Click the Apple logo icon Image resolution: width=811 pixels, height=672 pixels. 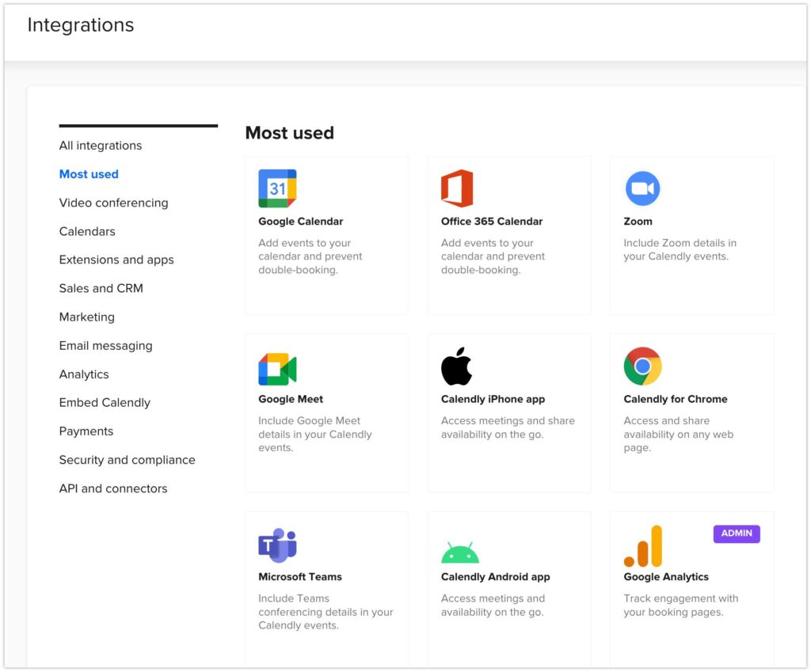pos(456,366)
